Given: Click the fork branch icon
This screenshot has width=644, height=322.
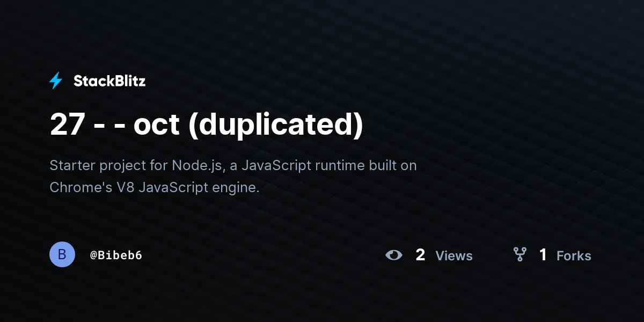Looking at the screenshot, I should [519, 254].
